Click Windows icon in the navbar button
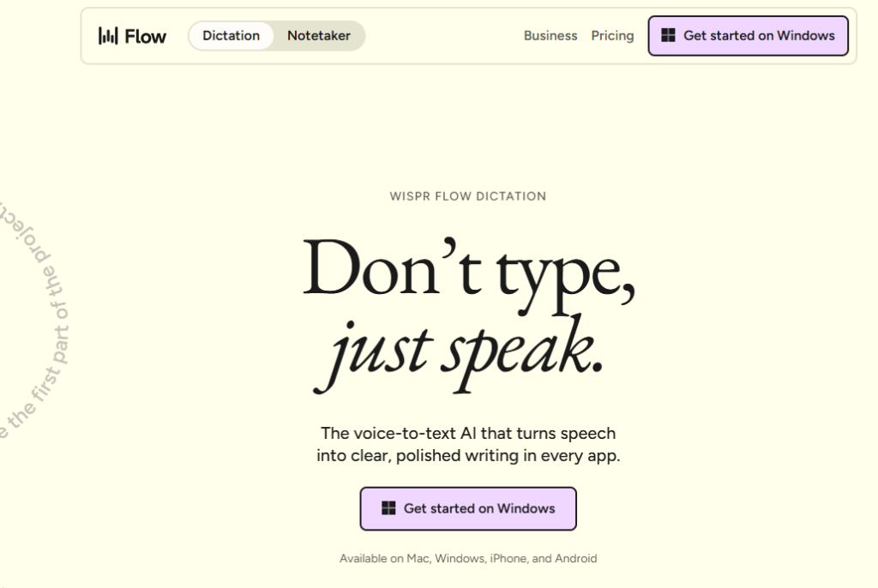Screen dimensions: 878x588 (668, 35)
